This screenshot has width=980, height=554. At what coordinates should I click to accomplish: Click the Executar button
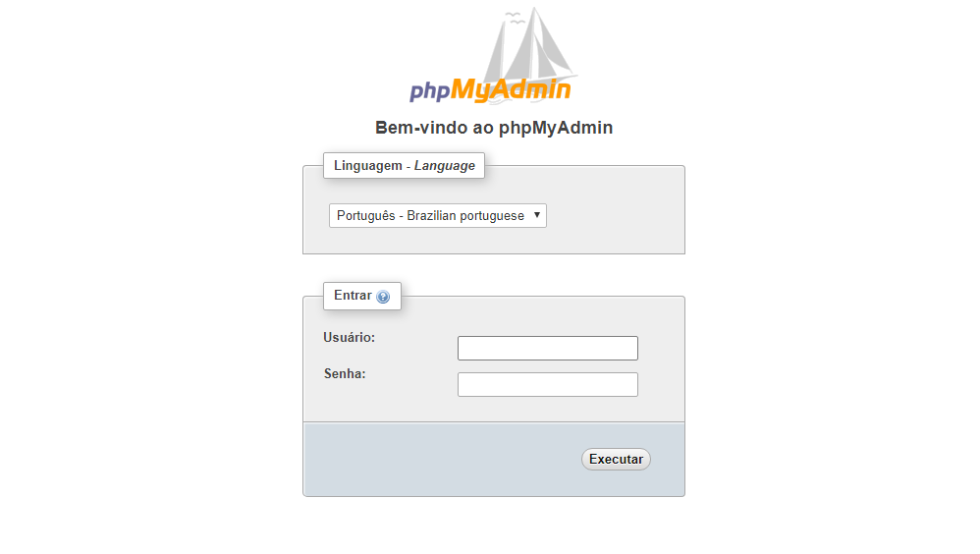616,459
